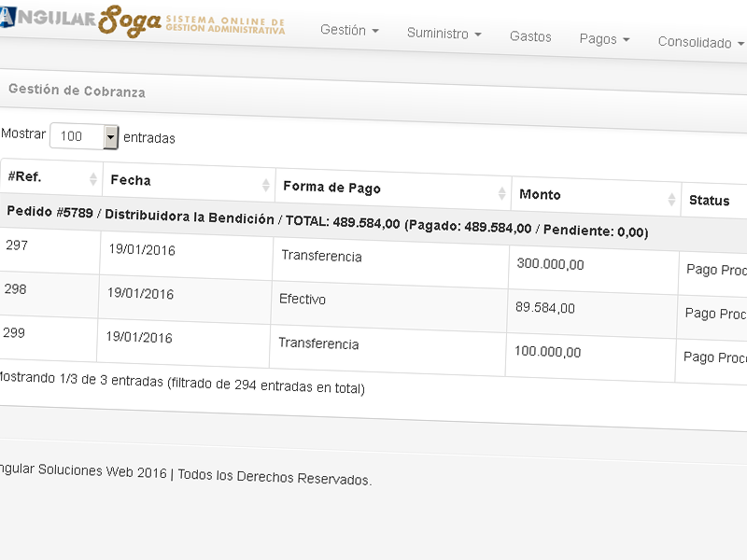Click the Angular Soga logo
The height and width of the screenshot is (560, 747).
tap(140, 22)
